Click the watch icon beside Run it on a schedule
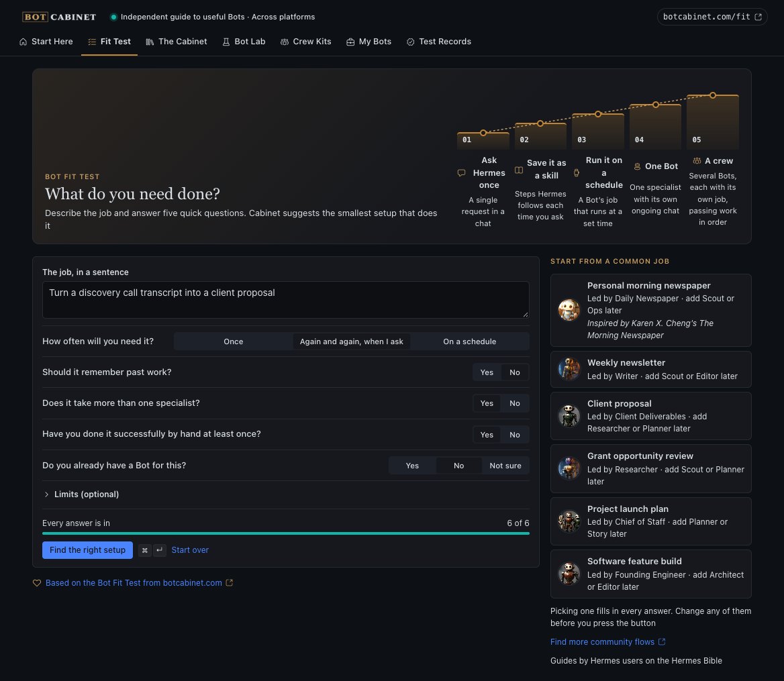Viewport: 784px width, 681px height. [x=577, y=173]
